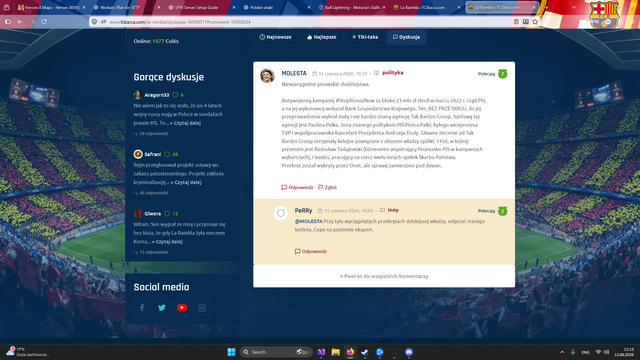Open the Instagram social media icon
This screenshot has width=640, height=360.
tap(202, 308)
